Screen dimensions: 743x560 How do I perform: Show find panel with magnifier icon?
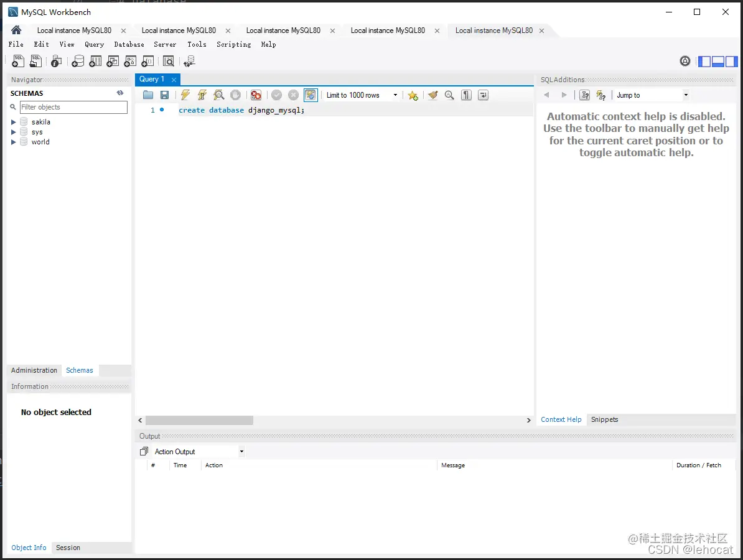pos(449,95)
